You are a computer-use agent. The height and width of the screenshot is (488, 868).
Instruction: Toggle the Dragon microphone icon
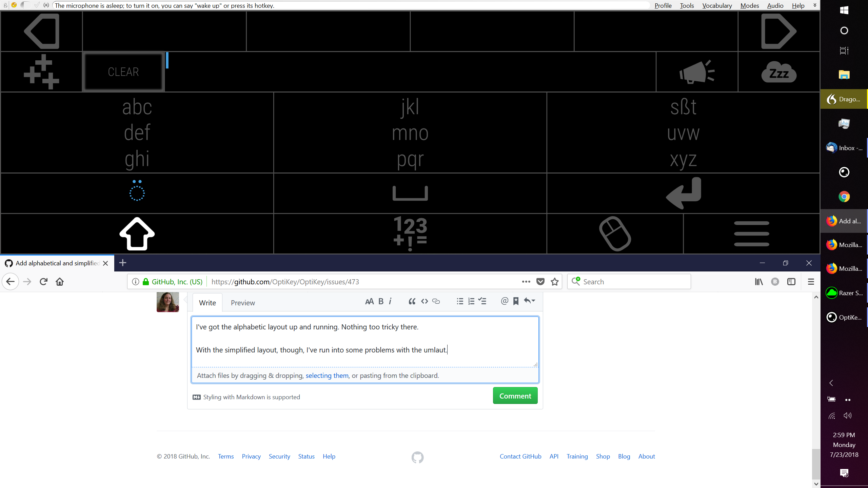click(x=14, y=5)
